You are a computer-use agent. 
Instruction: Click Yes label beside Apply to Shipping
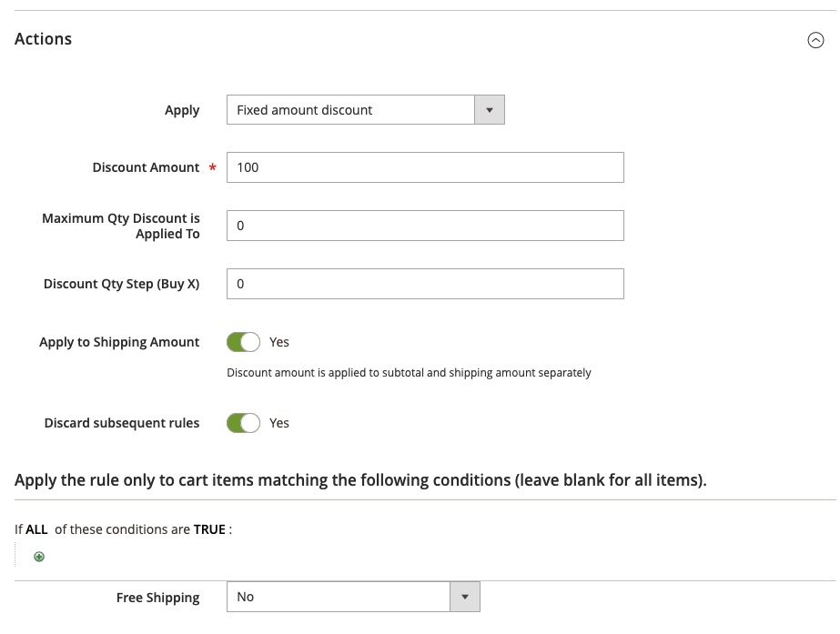[x=279, y=342]
